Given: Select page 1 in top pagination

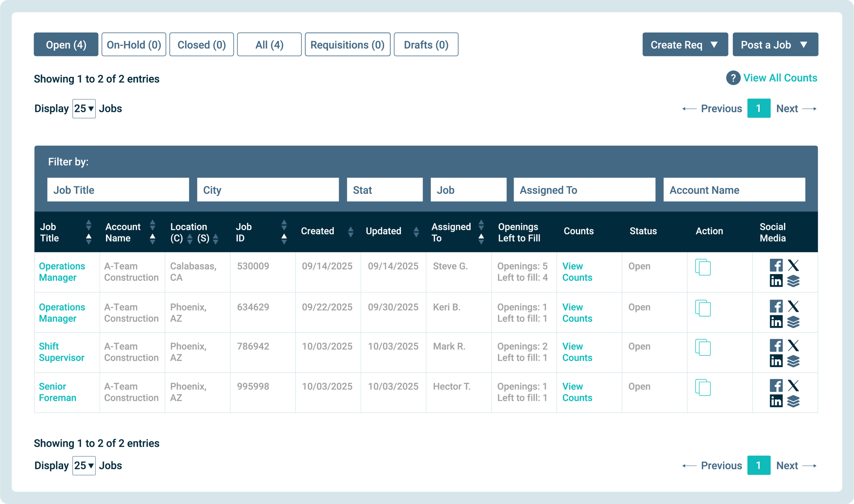Looking at the screenshot, I should click(x=759, y=108).
